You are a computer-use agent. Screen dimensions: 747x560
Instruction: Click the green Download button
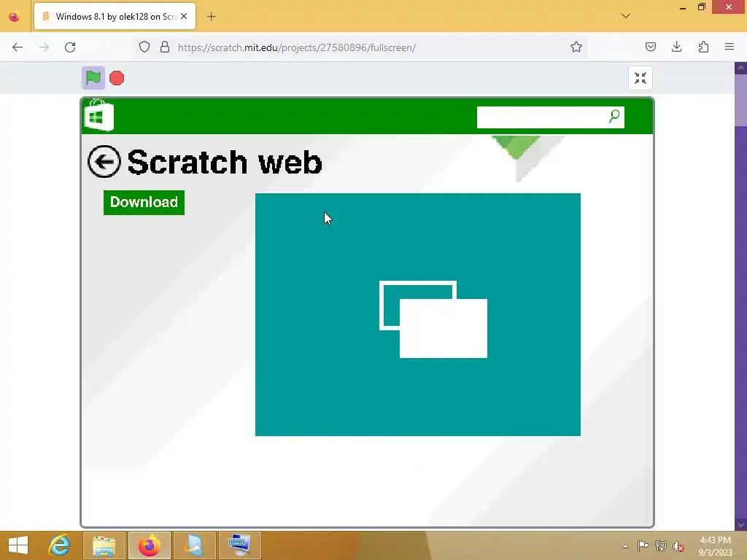pyautogui.click(x=144, y=203)
